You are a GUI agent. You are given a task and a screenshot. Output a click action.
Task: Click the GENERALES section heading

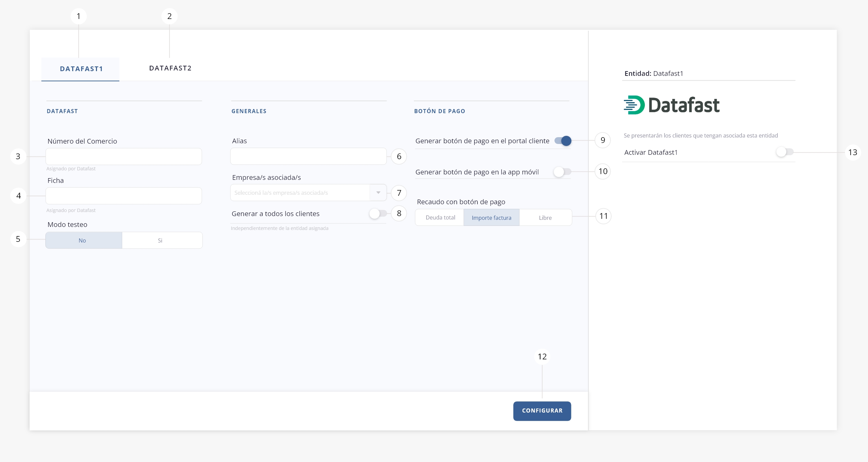[249, 111]
